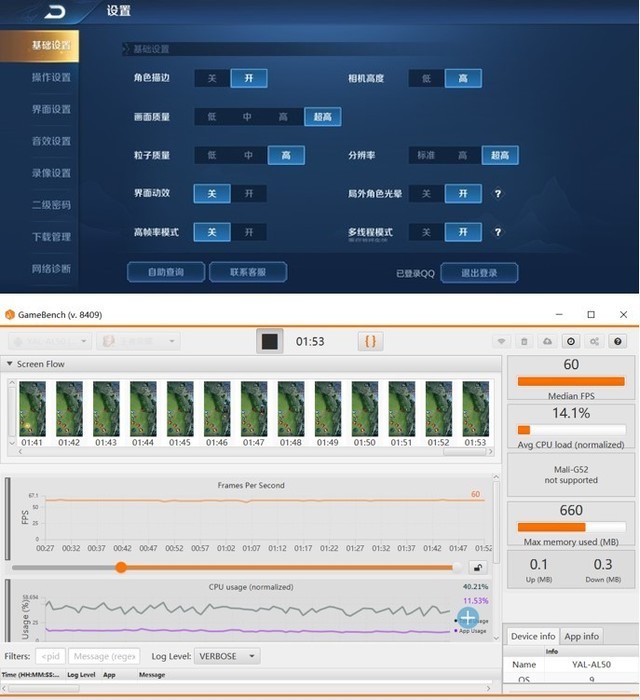Click the right end handle of FPS slider
Screen dimensions: 640x700
click(x=457, y=568)
